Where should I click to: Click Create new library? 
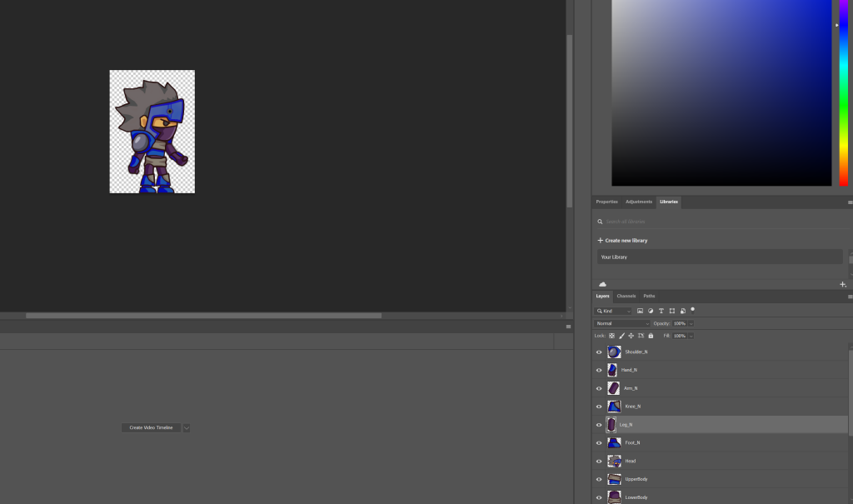coord(626,240)
